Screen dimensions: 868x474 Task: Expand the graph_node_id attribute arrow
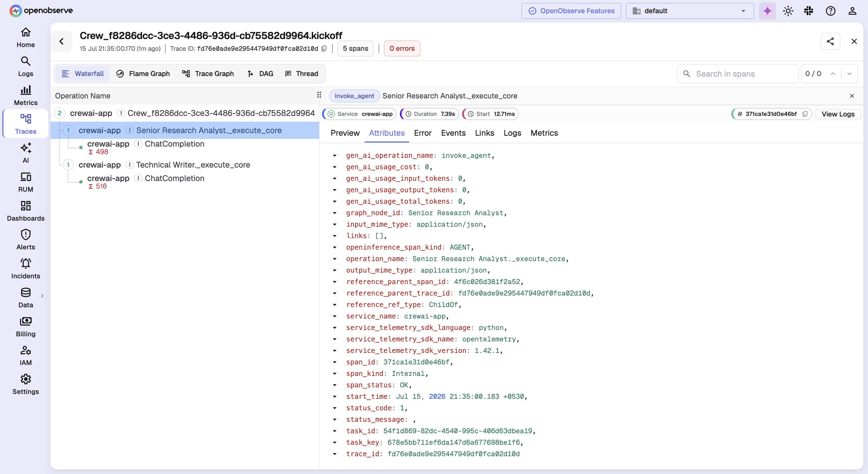334,213
